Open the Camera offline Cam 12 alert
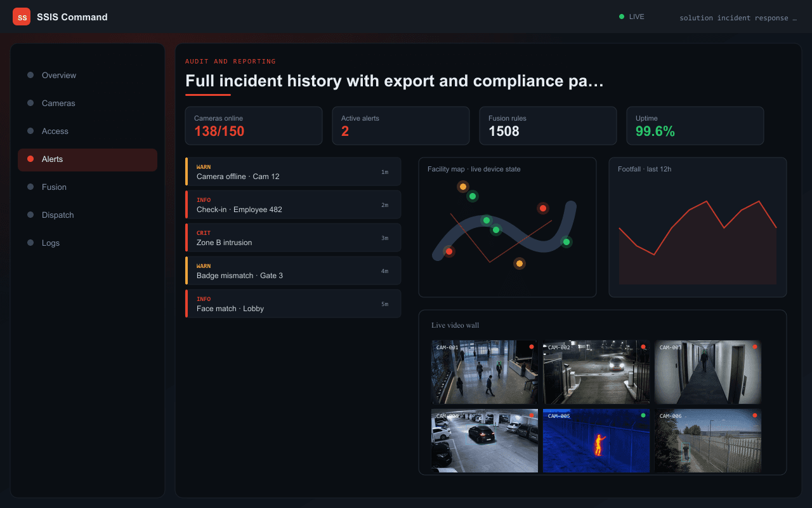 293,171
